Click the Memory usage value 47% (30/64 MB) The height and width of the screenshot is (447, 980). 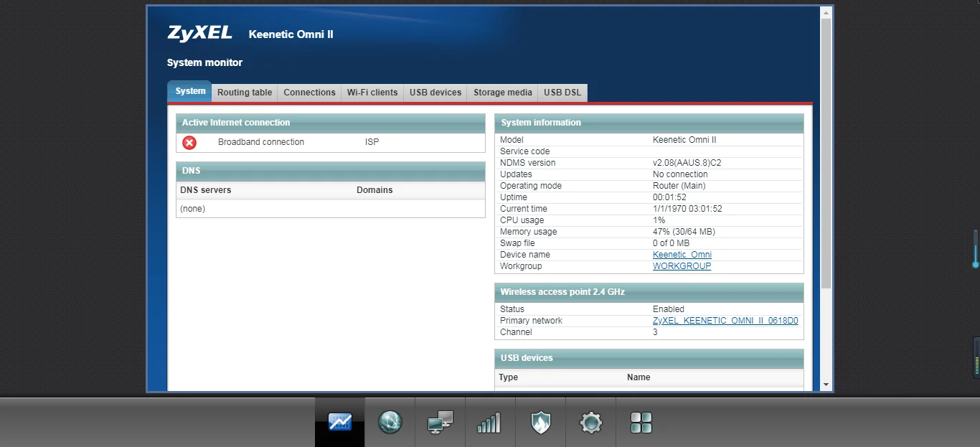tap(684, 232)
